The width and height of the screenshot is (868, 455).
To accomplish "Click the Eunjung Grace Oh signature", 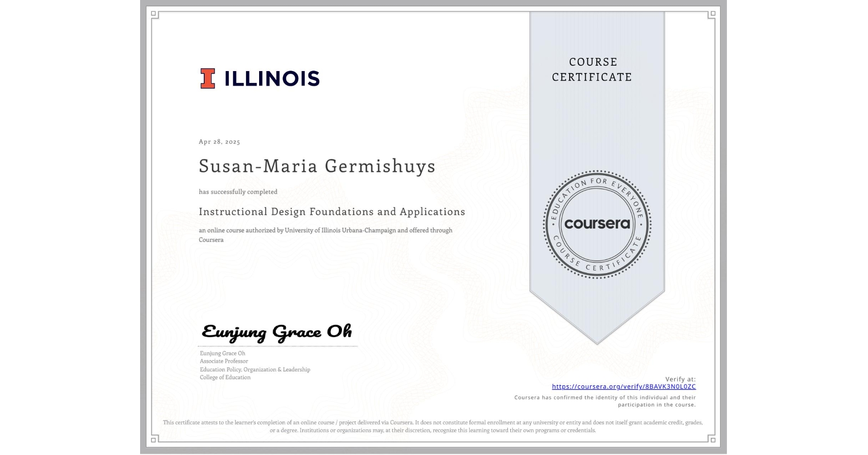I will coord(277,332).
